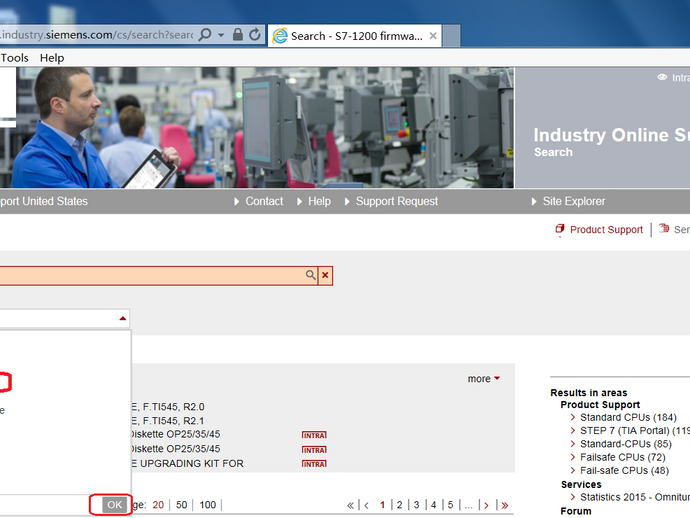Go to next page with single right arrow
The image size is (690, 518).
(x=486, y=505)
